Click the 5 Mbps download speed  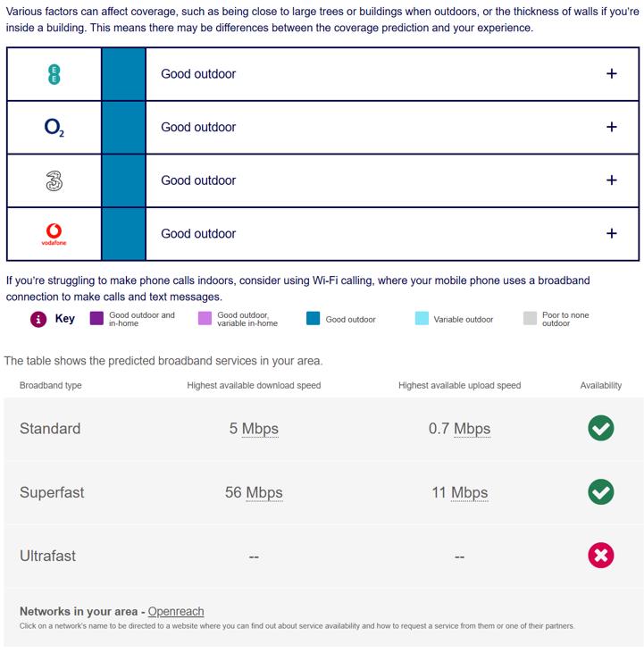coord(254,429)
